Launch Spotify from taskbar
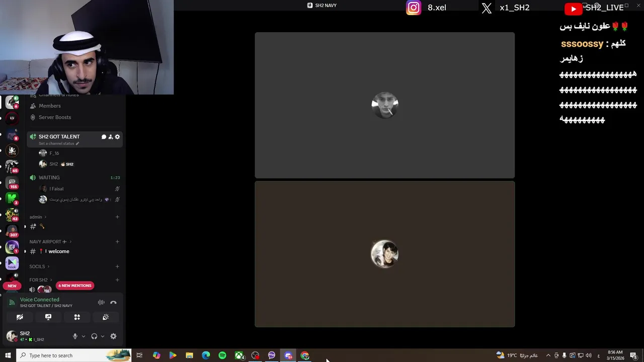644x362 pixels. click(222, 355)
